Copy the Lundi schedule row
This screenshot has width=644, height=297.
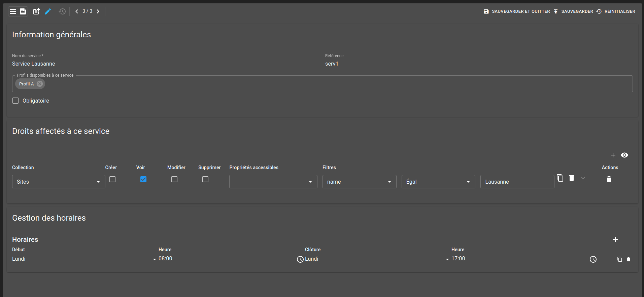tap(619, 259)
